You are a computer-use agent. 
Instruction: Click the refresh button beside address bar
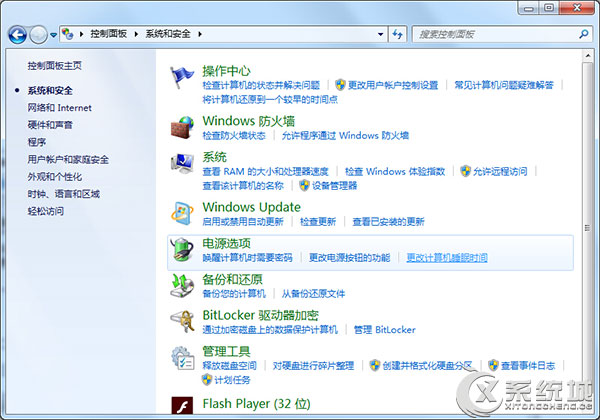click(398, 34)
